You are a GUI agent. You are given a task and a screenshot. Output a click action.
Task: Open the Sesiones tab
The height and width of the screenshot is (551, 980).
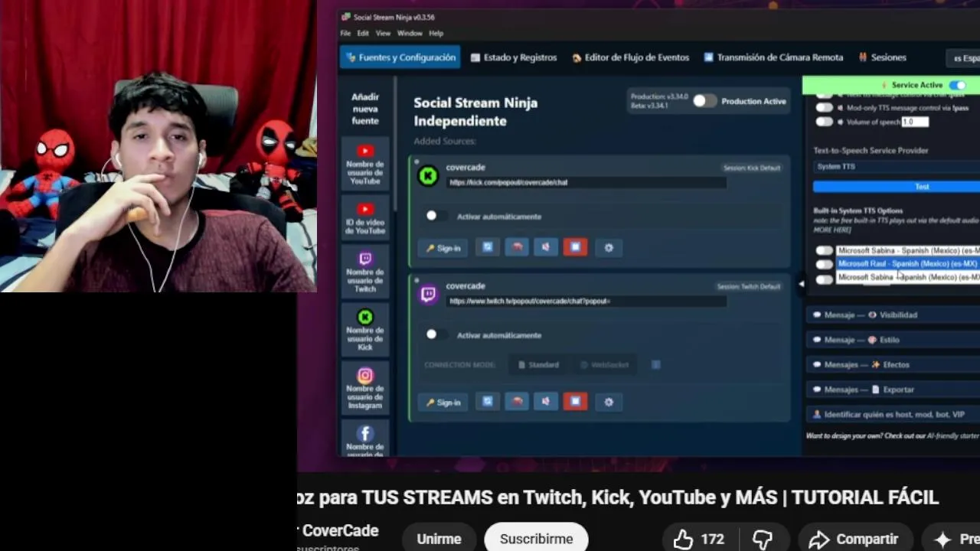(882, 57)
